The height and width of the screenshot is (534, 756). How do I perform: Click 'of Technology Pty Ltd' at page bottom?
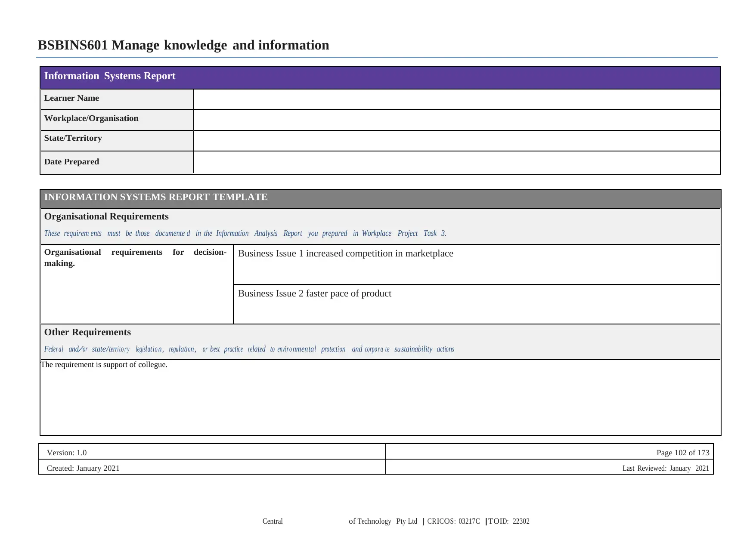coord(383,521)
